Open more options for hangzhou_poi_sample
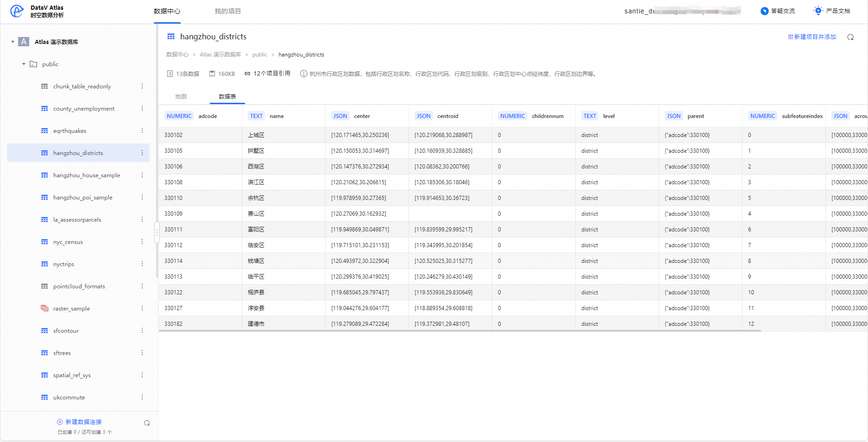 tap(142, 197)
